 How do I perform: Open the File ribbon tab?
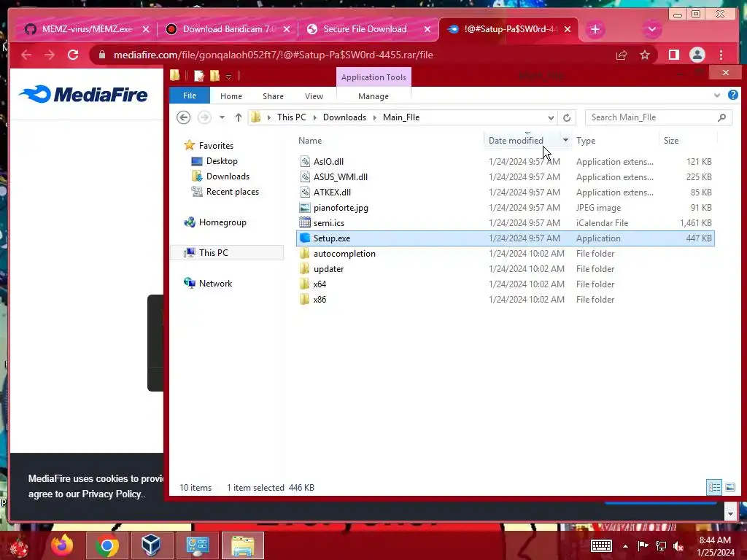click(x=190, y=96)
